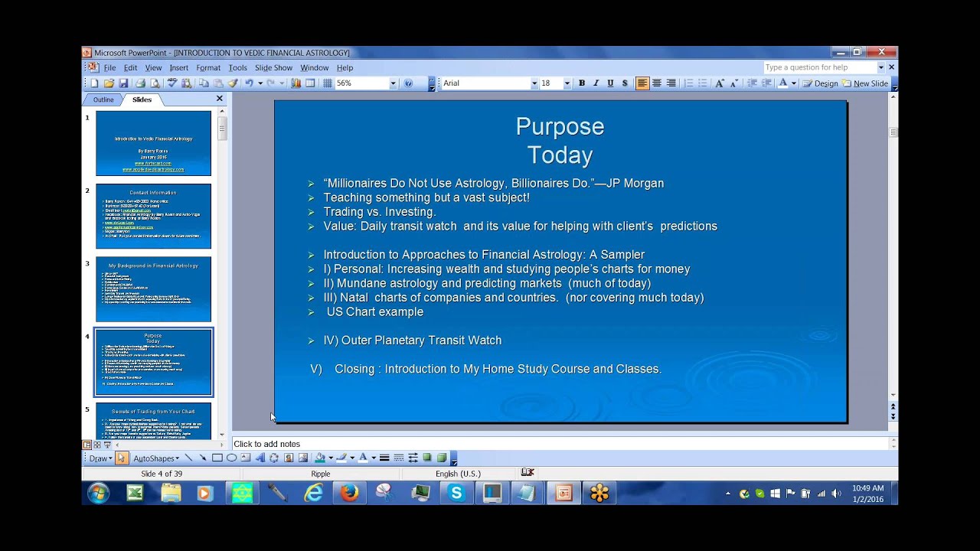Switch to the Outline tab
The height and width of the screenshot is (551, 980).
(x=103, y=99)
